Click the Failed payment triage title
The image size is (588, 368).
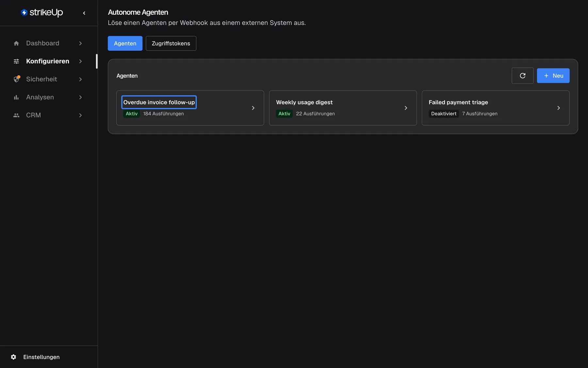458,102
